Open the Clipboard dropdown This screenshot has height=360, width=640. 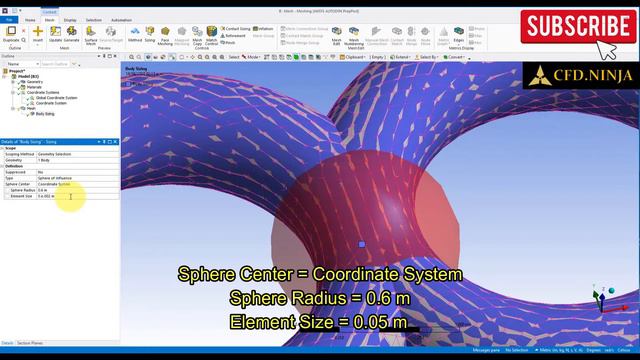tap(353, 57)
